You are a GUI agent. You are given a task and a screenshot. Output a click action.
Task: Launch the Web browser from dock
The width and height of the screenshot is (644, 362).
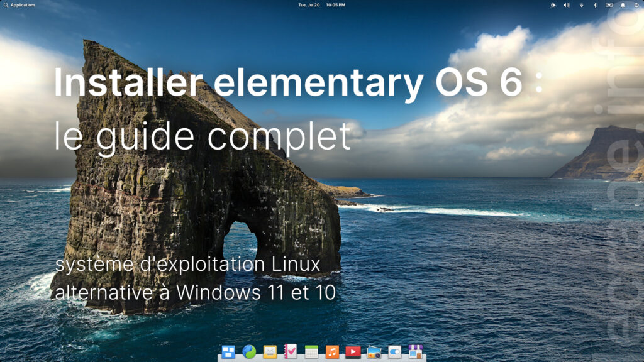[x=249, y=352]
